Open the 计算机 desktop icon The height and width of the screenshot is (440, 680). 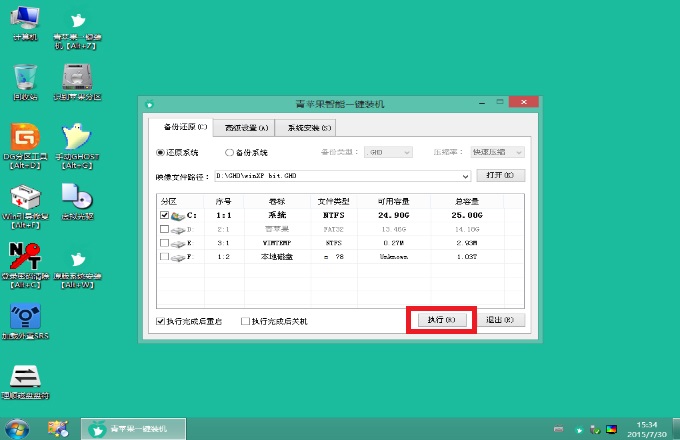point(25,23)
